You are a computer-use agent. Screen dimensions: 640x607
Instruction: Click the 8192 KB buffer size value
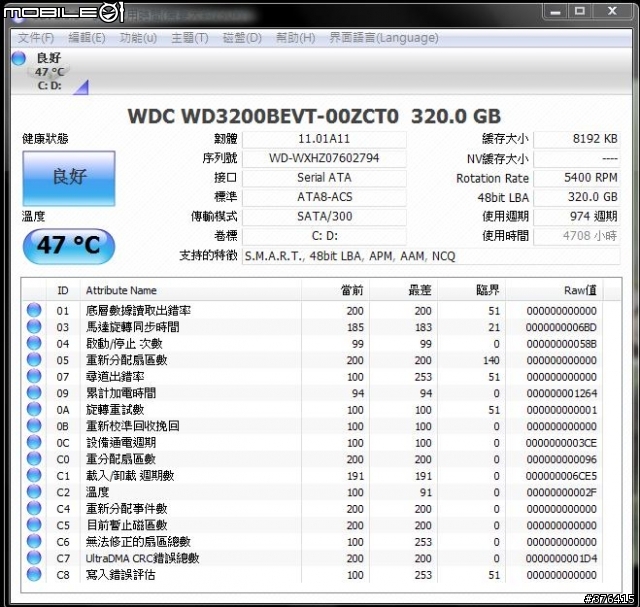(576, 139)
